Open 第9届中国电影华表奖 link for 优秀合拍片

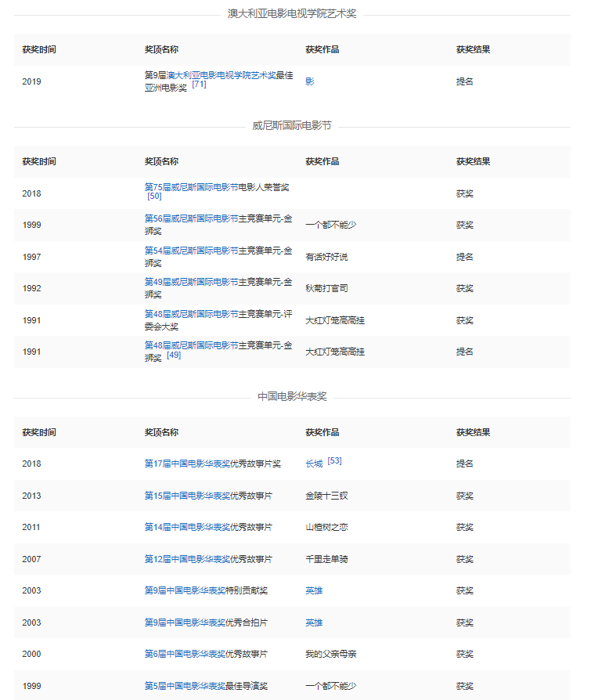pos(185,622)
